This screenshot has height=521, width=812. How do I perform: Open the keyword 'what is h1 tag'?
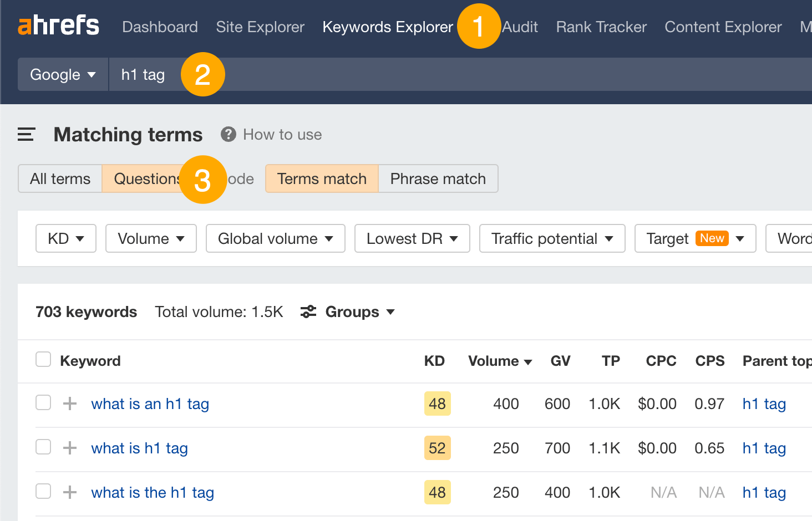coord(139,448)
